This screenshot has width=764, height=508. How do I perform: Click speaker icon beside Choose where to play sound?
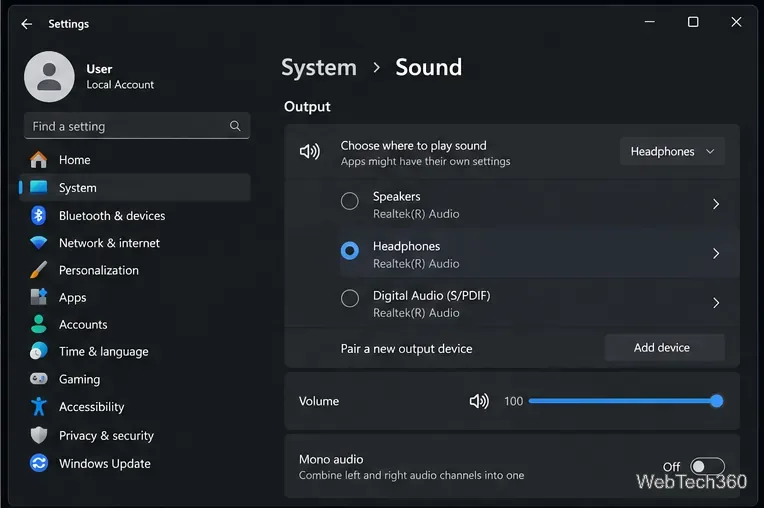tap(310, 152)
